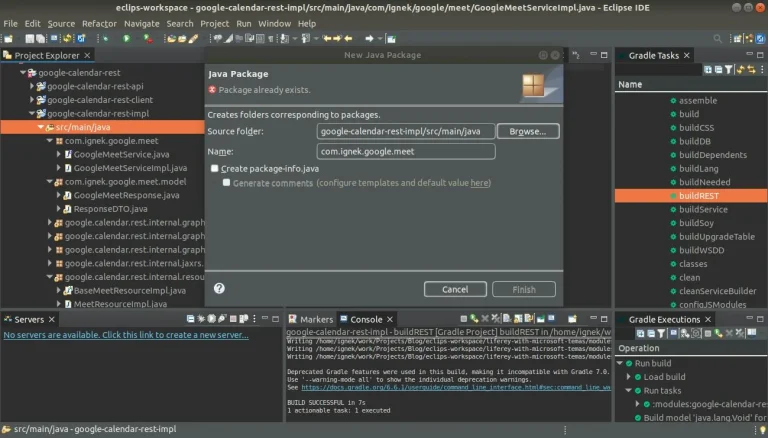Viewport: 768px width, 438px height.
Task: Click the show list chevron in editor area
Action: 576,55
